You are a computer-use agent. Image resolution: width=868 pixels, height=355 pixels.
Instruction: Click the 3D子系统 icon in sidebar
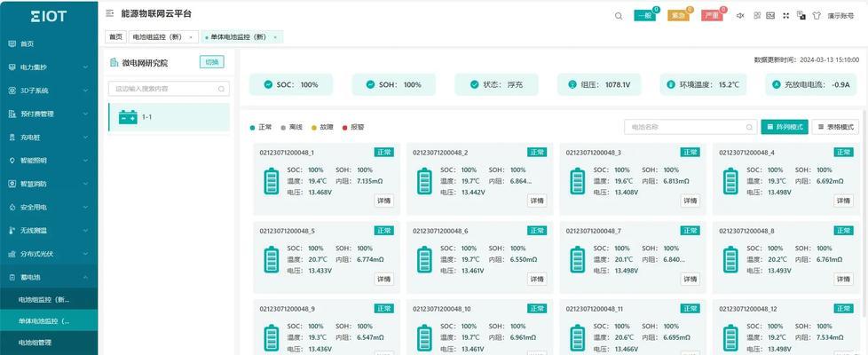click(12, 91)
